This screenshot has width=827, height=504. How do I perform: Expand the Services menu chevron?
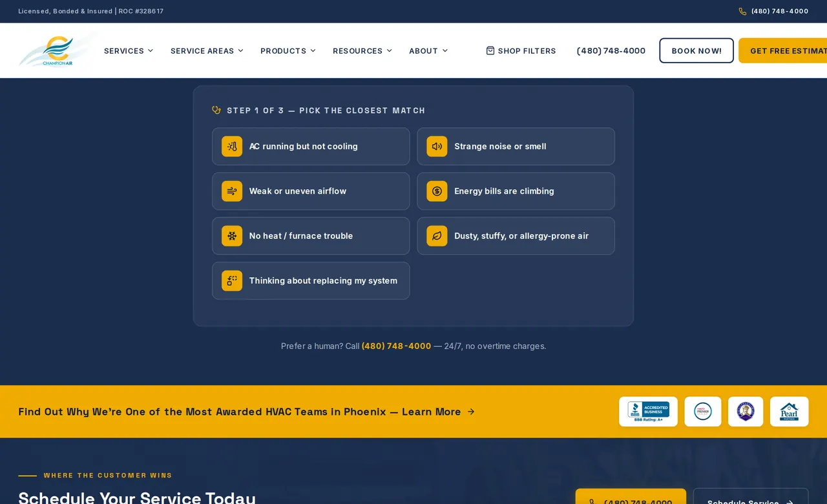point(151,50)
